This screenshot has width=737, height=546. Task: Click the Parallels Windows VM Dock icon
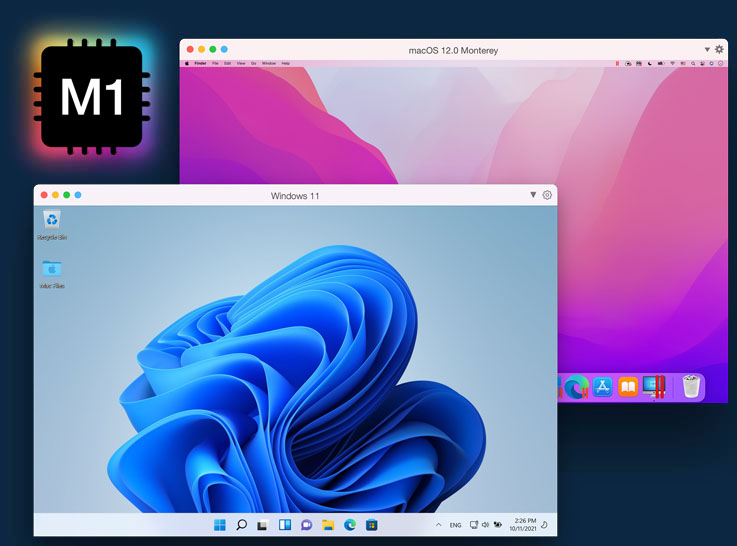[654, 387]
